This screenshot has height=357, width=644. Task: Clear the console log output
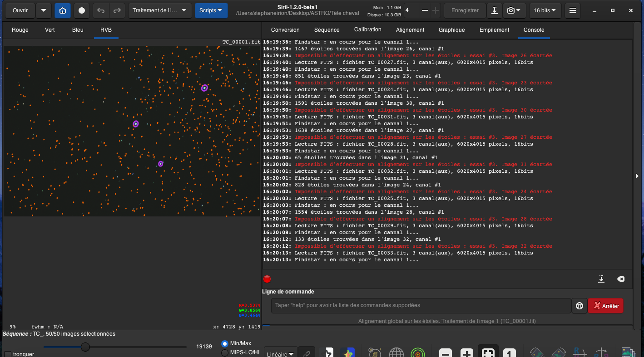(x=621, y=279)
